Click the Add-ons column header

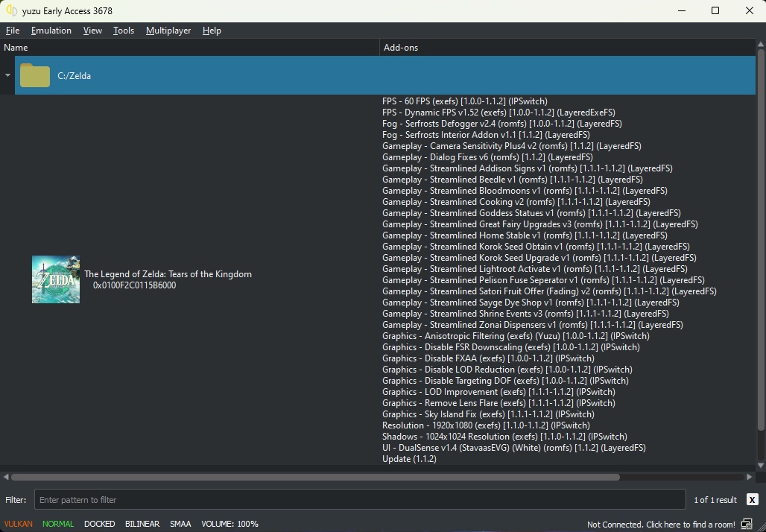click(x=568, y=48)
